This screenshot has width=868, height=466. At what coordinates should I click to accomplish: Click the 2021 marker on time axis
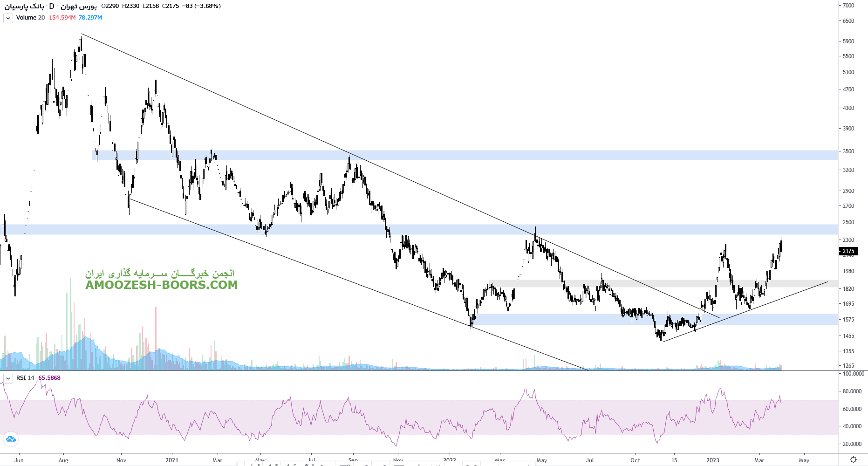(x=171, y=460)
